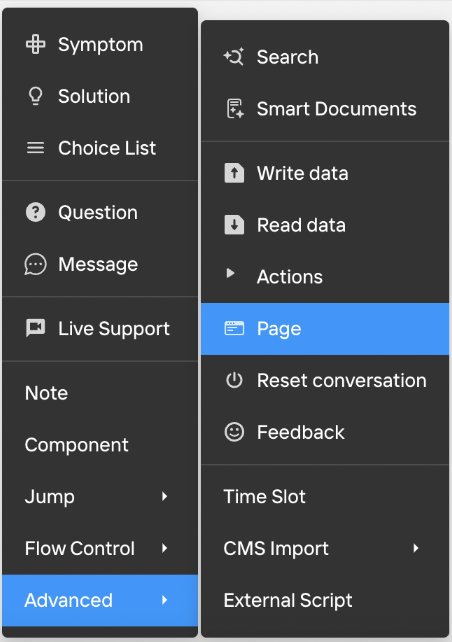Click the Solution lightbulb icon
The width and height of the screenshot is (452, 642).
36,96
